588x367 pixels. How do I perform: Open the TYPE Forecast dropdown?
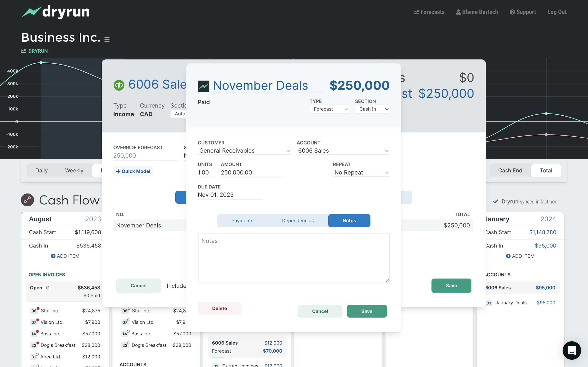329,109
